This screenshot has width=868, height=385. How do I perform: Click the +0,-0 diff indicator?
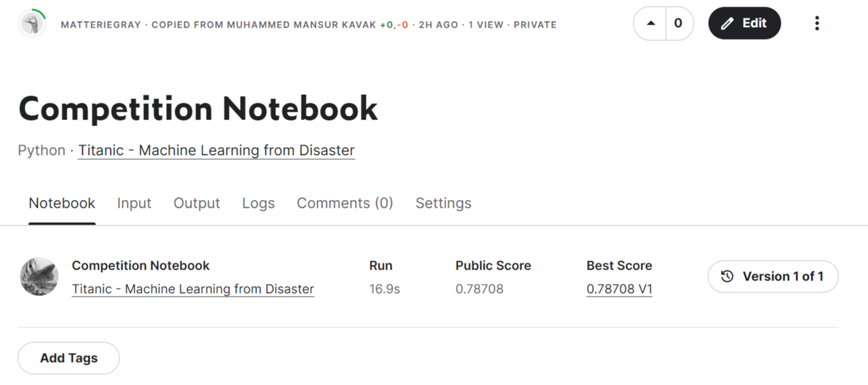[x=394, y=24]
